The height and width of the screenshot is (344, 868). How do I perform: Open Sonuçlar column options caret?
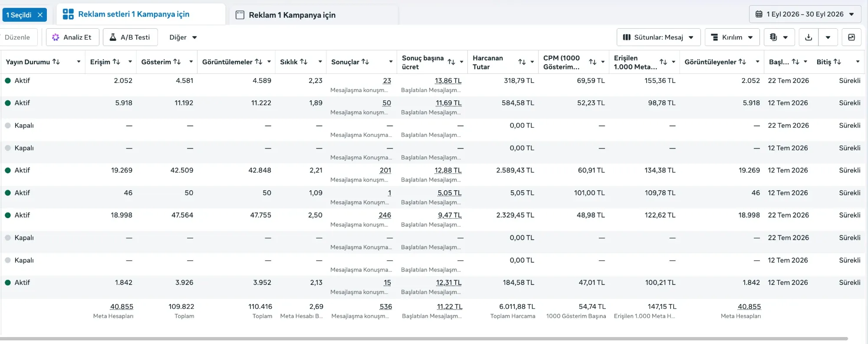click(391, 62)
